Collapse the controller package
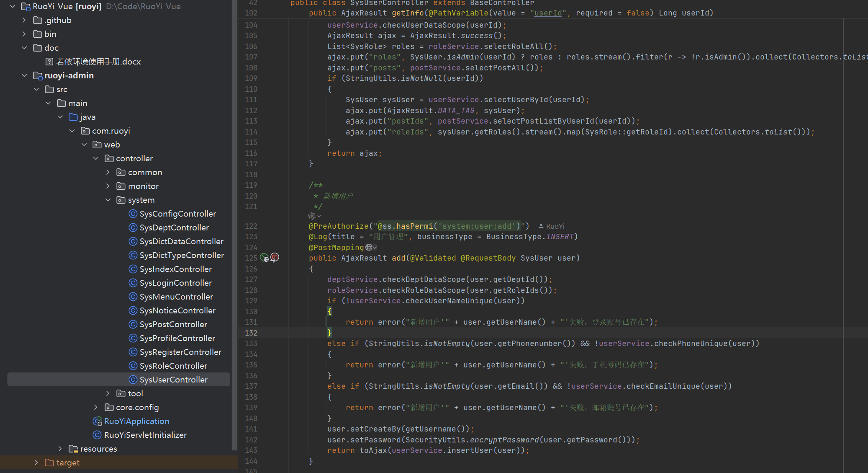 [x=96, y=158]
